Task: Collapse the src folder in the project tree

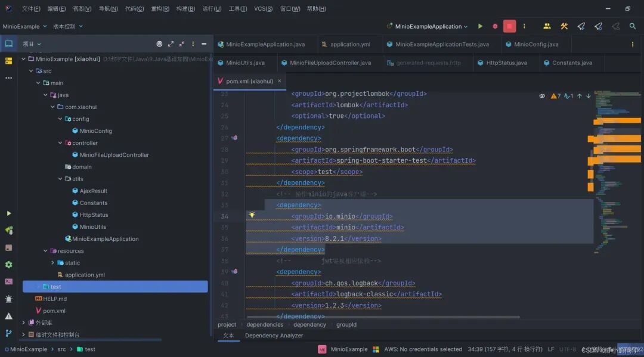Action: [30, 70]
